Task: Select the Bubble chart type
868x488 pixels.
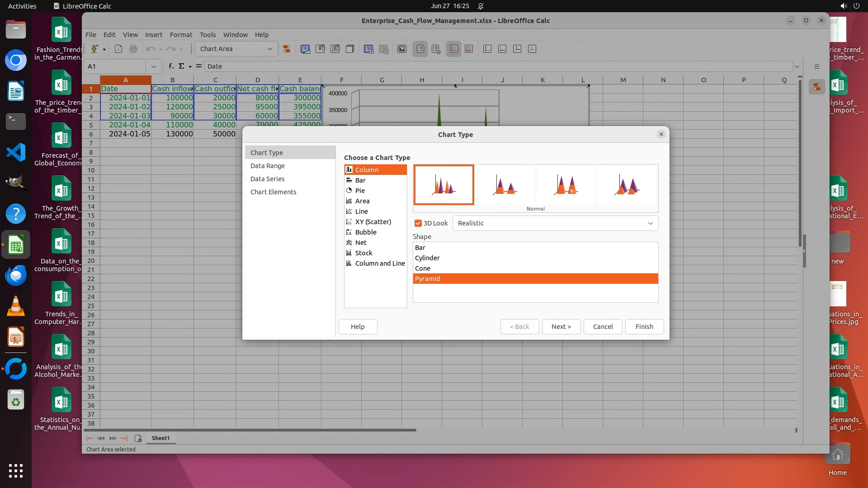Action: [x=365, y=232]
